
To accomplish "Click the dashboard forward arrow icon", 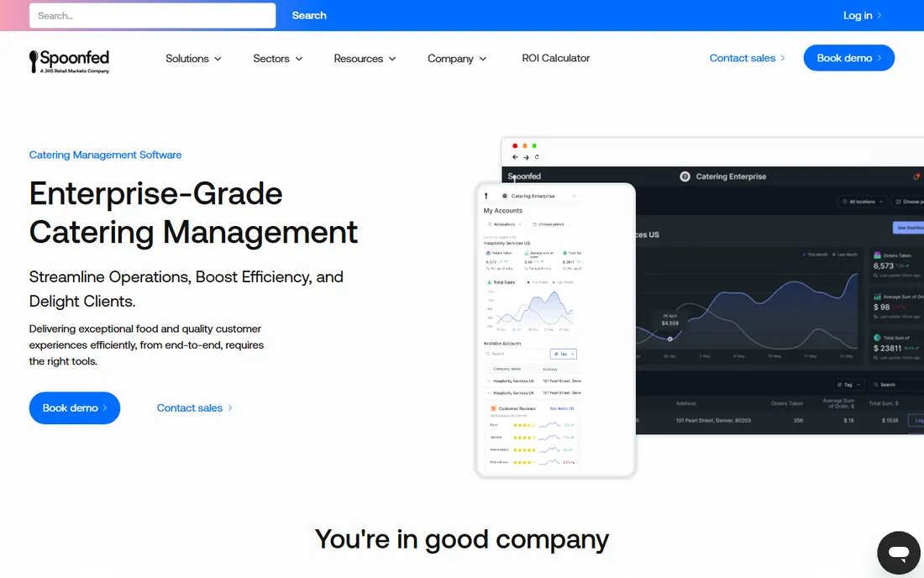I will click(526, 157).
